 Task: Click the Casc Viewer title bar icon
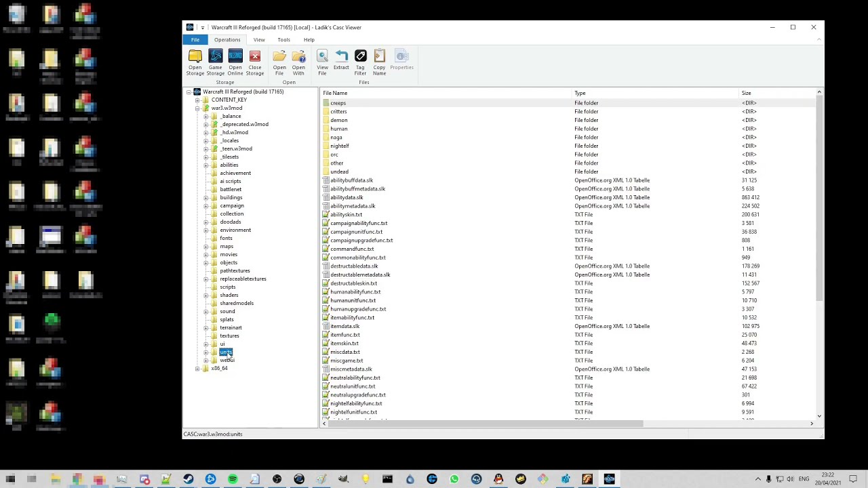point(190,27)
